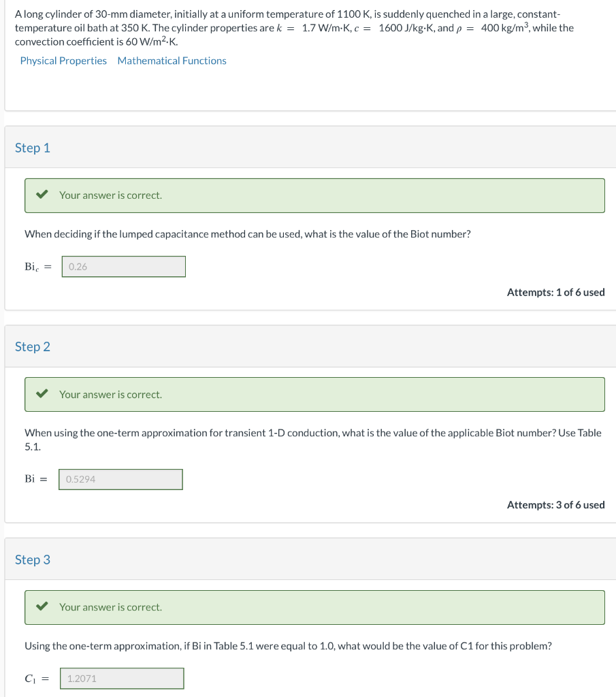Click the cylinder quench problem statement

point(294,28)
